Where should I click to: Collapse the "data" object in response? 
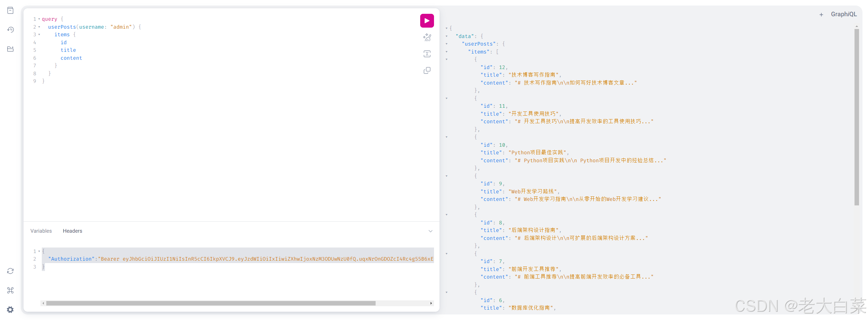coord(446,36)
